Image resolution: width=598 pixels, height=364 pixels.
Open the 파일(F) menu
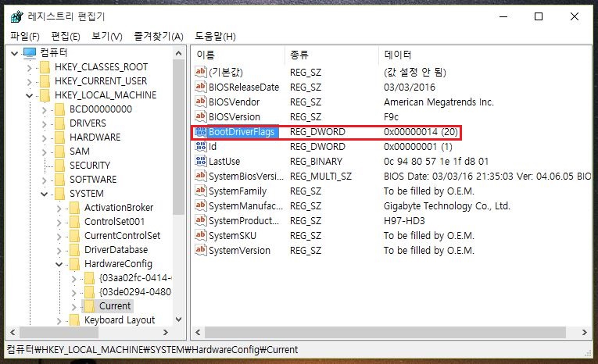click(25, 36)
